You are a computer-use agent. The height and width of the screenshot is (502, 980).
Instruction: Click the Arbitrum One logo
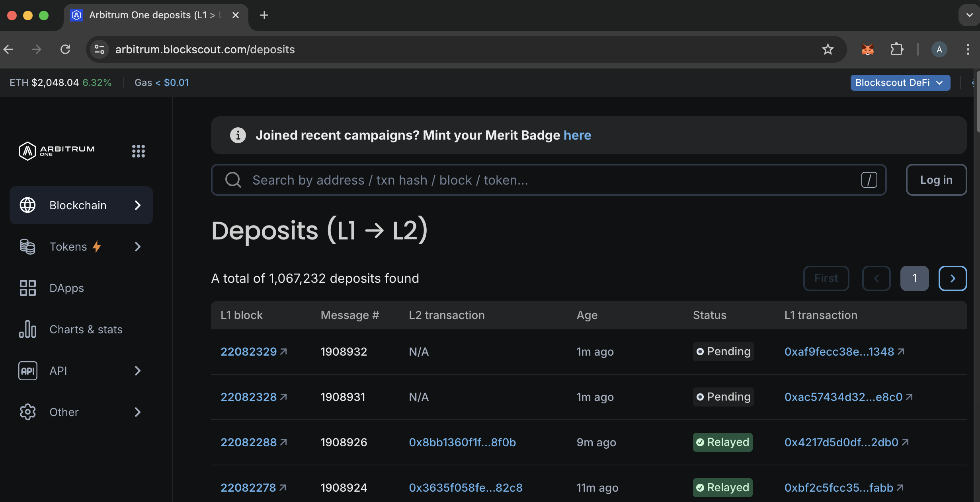(x=57, y=151)
